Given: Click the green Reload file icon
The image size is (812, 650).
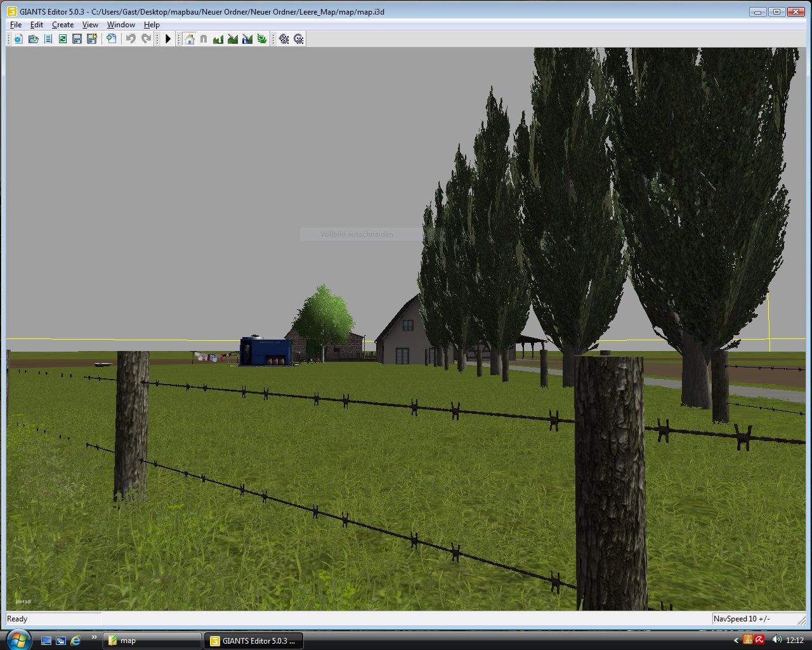Looking at the screenshot, I should [63, 39].
